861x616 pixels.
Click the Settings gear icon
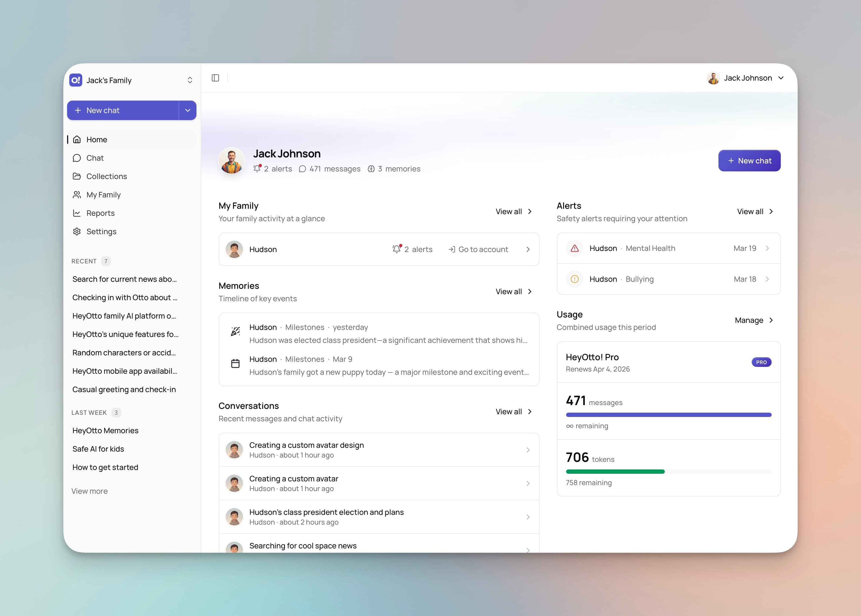pos(77,231)
